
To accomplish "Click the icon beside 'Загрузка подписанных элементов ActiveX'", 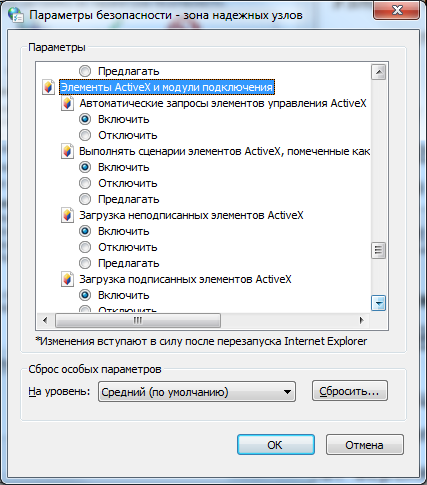I will [67, 279].
